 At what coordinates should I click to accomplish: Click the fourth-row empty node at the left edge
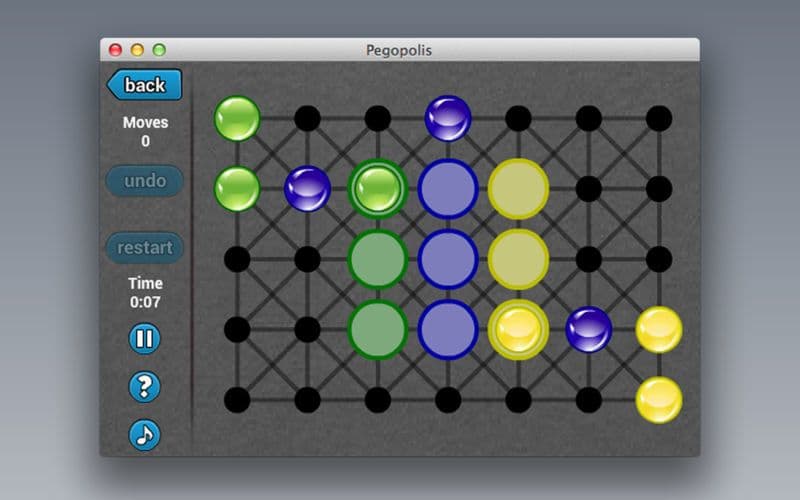click(x=237, y=330)
